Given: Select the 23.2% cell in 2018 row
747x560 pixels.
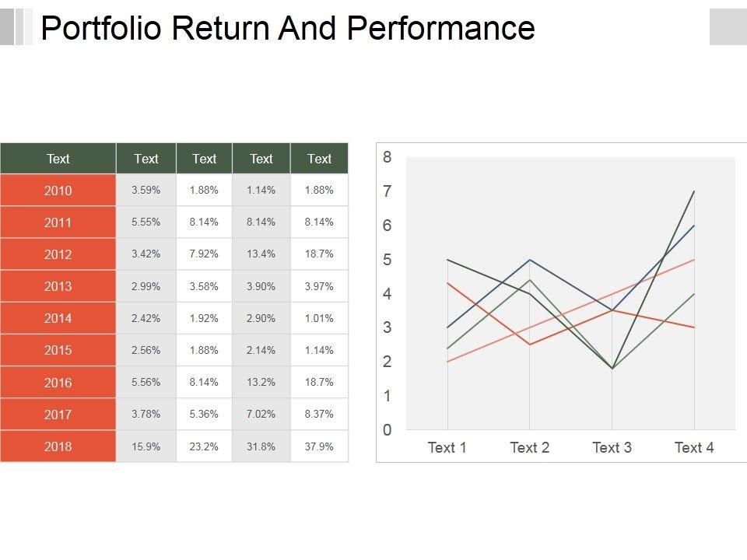Looking at the screenshot, I should (x=204, y=446).
